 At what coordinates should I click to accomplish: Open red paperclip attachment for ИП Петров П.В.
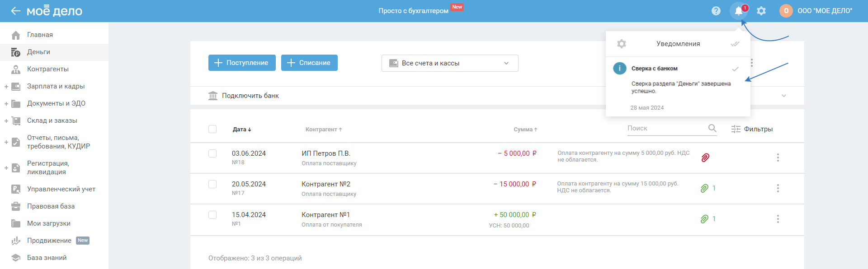tap(705, 158)
